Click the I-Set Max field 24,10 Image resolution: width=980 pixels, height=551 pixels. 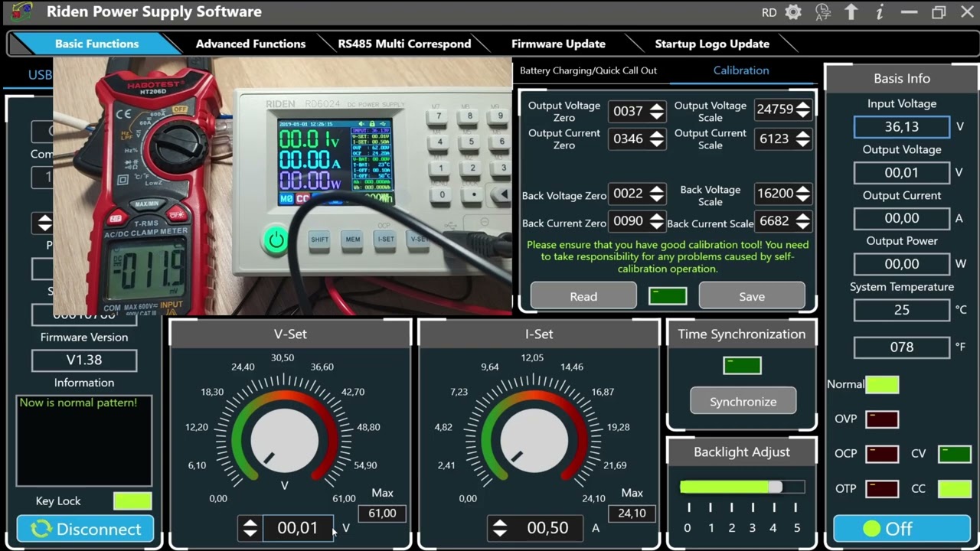[x=632, y=514]
